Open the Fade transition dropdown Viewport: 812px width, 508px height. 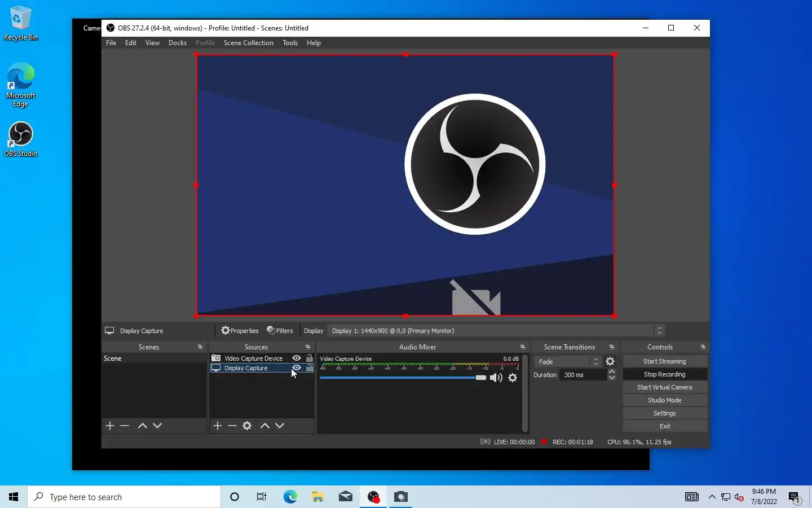pyautogui.click(x=567, y=361)
